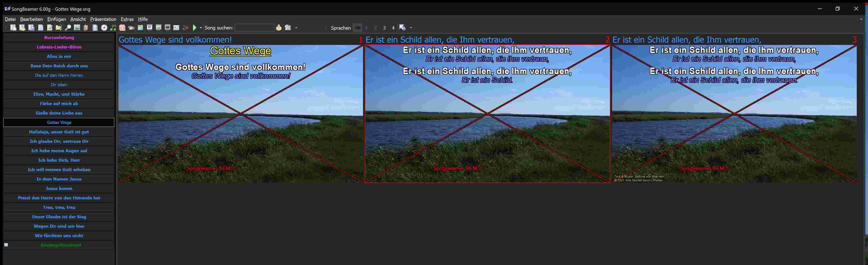Viewport: 868px width, 265px height.
Task: Toggle language 3 in Sprachen bar
Action: pyautogui.click(x=384, y=28)
